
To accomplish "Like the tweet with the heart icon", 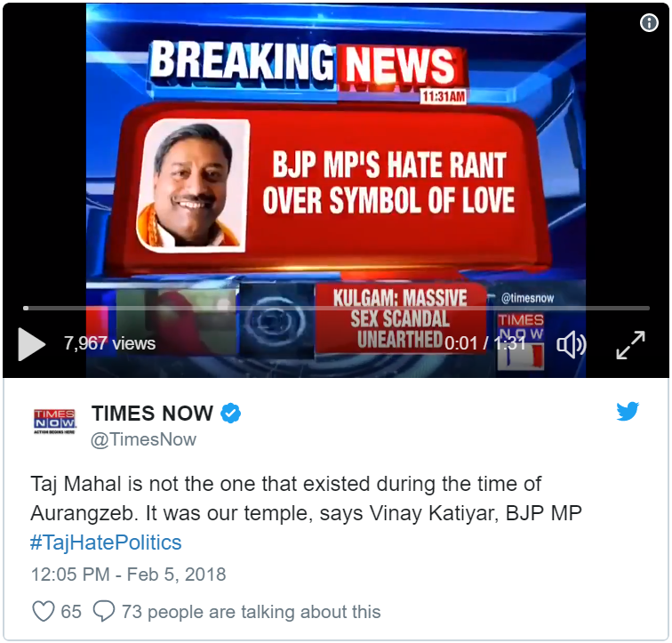I will [x=44, y=611].
